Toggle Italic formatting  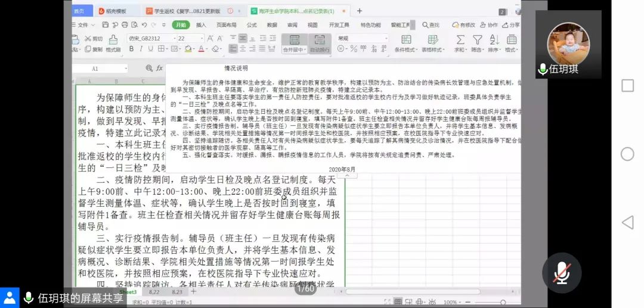click(140, 49)
